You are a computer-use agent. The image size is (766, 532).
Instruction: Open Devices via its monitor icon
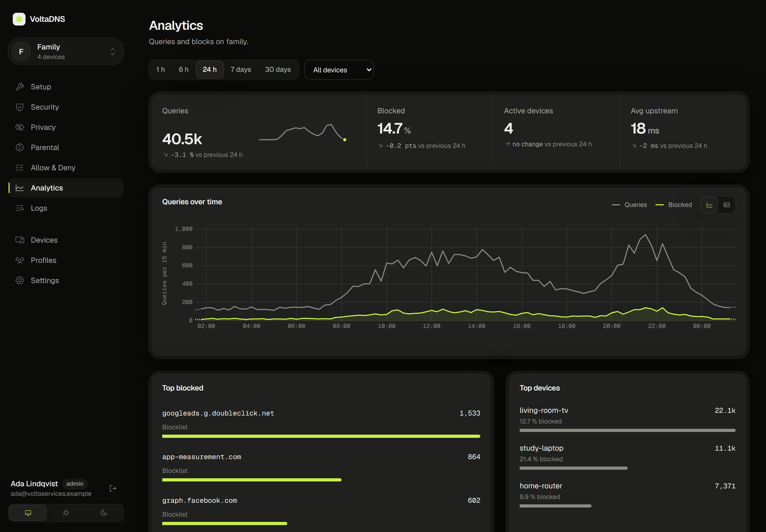pos(20,240)
